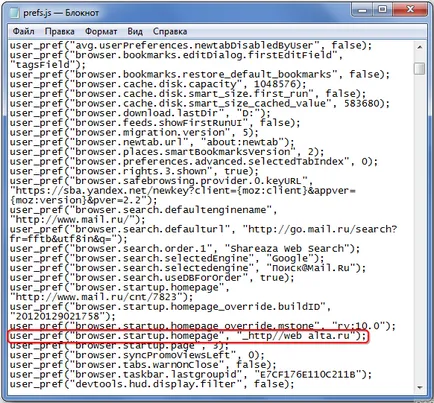Click the mail.ru/cnt/7823 line

101,297
